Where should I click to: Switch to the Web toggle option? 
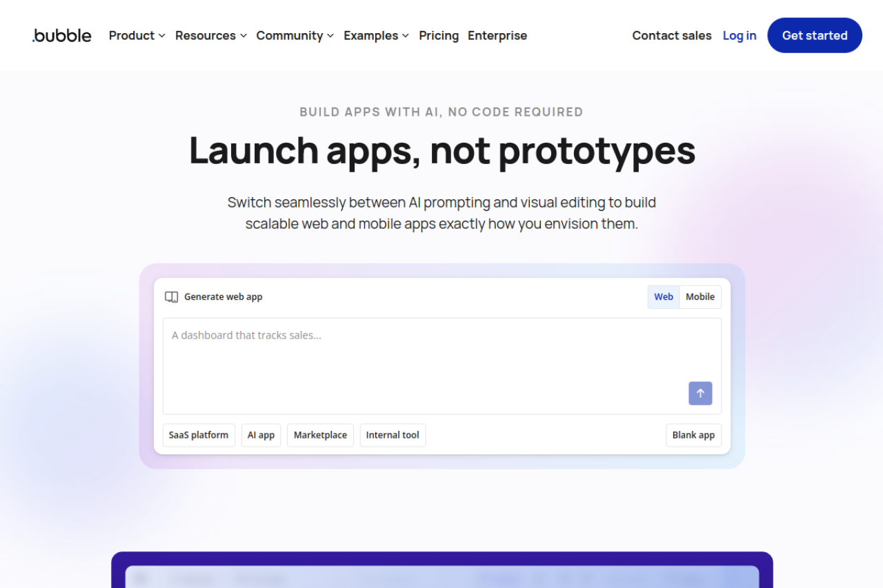pos(664,297)
